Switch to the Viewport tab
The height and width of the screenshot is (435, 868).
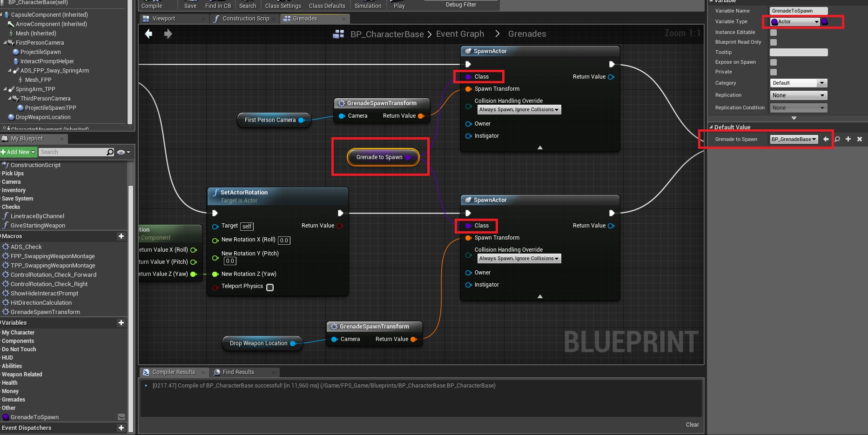[163, 19]
